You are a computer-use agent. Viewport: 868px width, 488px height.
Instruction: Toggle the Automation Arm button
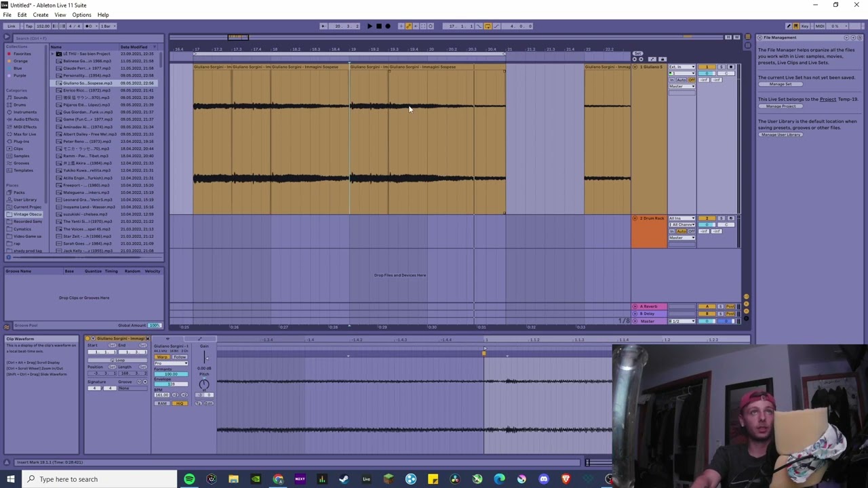coord(408,26)
